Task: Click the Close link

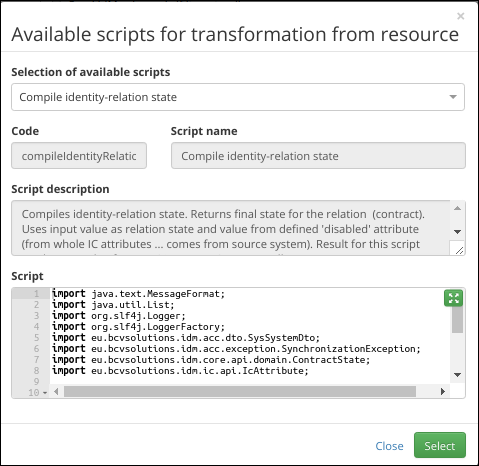Action: [x=389, y=446]
